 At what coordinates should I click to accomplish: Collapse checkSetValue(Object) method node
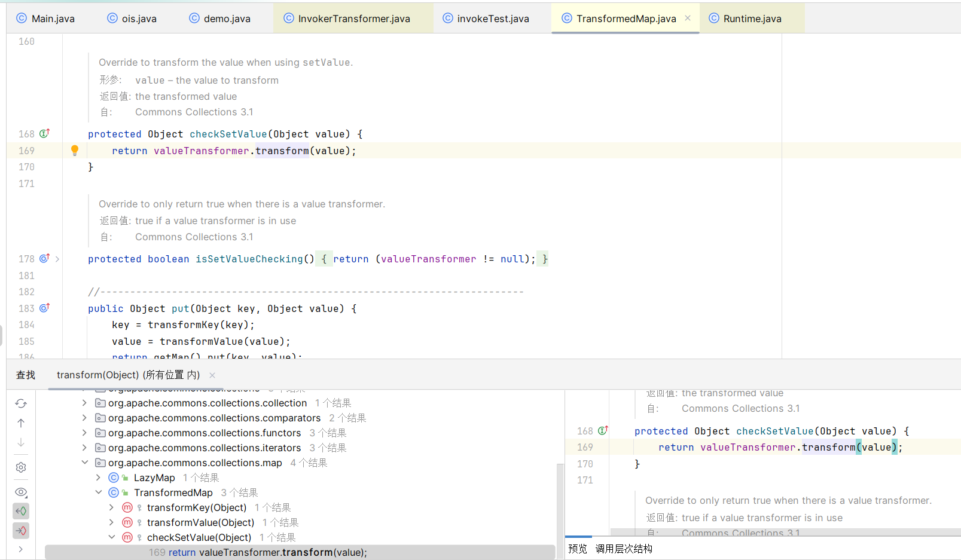tap(111, 537)
